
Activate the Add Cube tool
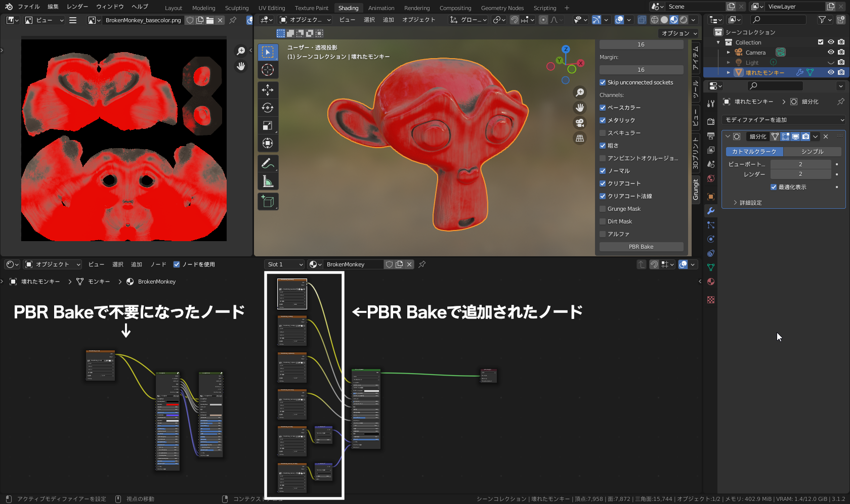point(268,201)
